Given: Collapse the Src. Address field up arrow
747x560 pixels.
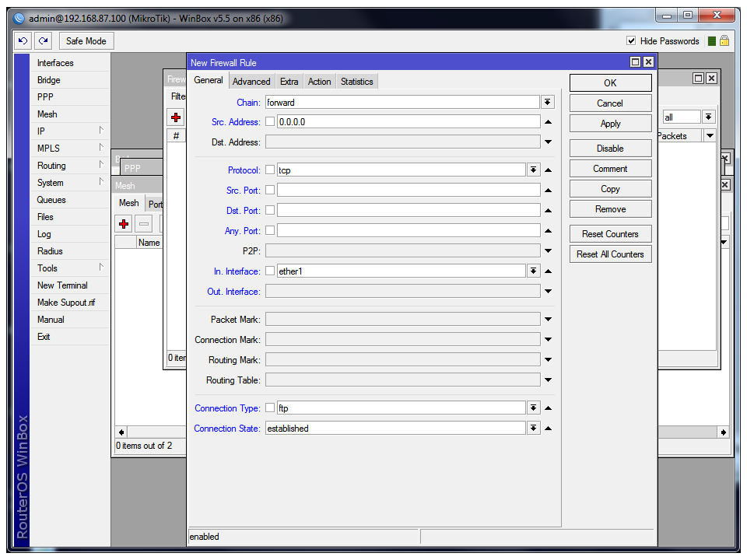Looking at the screenshot, I should tap(548, 122).
